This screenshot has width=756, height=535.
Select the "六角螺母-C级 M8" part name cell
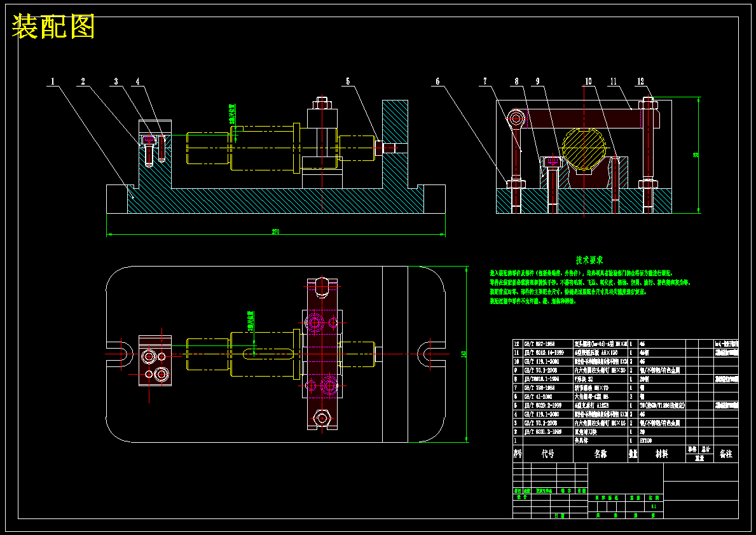point(591,396)
